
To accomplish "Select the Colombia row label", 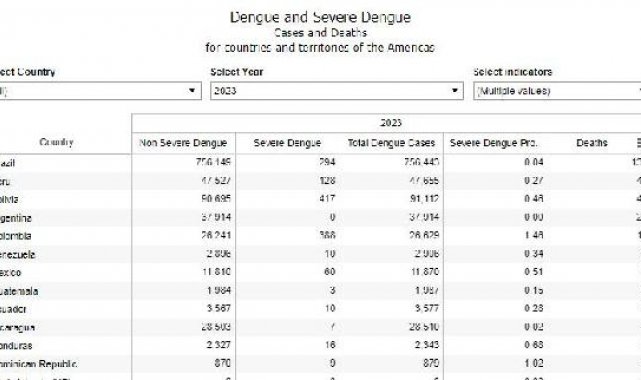I will (x=16, y=236).
